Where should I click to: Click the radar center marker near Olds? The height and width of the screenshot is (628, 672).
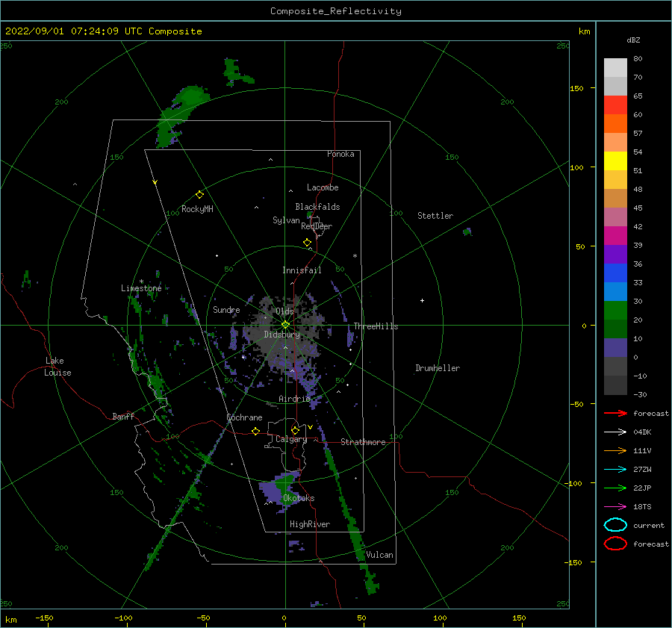(x=285, y=325)
